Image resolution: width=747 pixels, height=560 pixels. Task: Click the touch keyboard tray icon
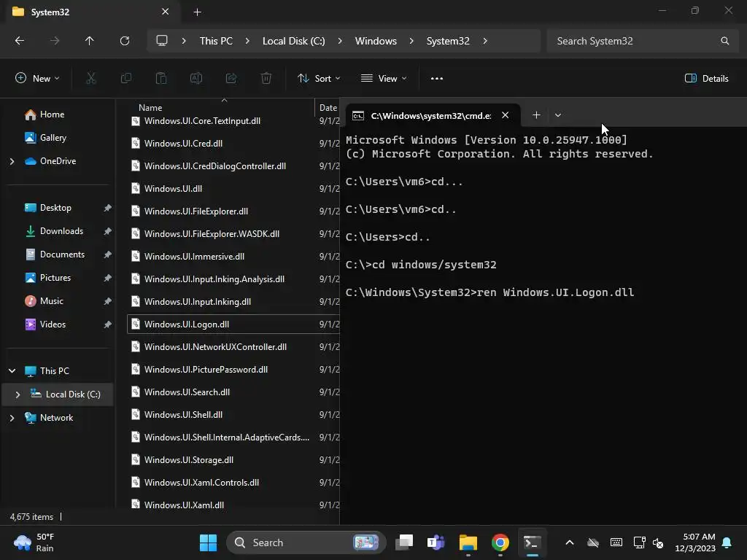pos(616,542)
